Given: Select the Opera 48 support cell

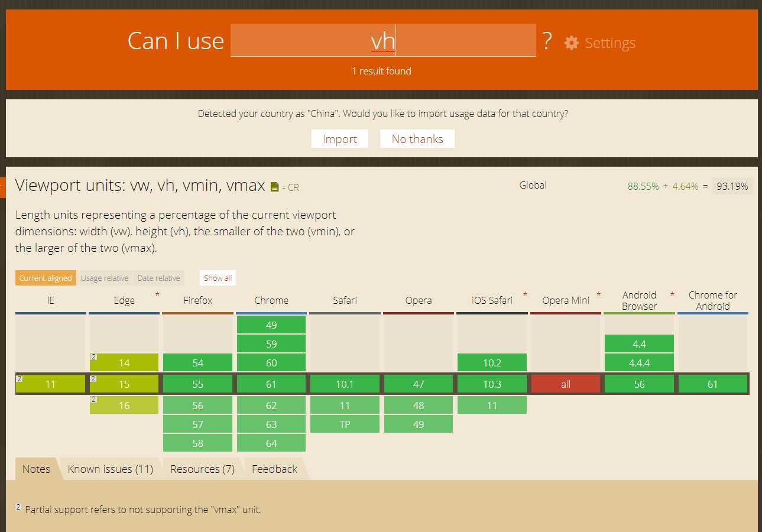Looking at the screenshot, I should point(419,406).
